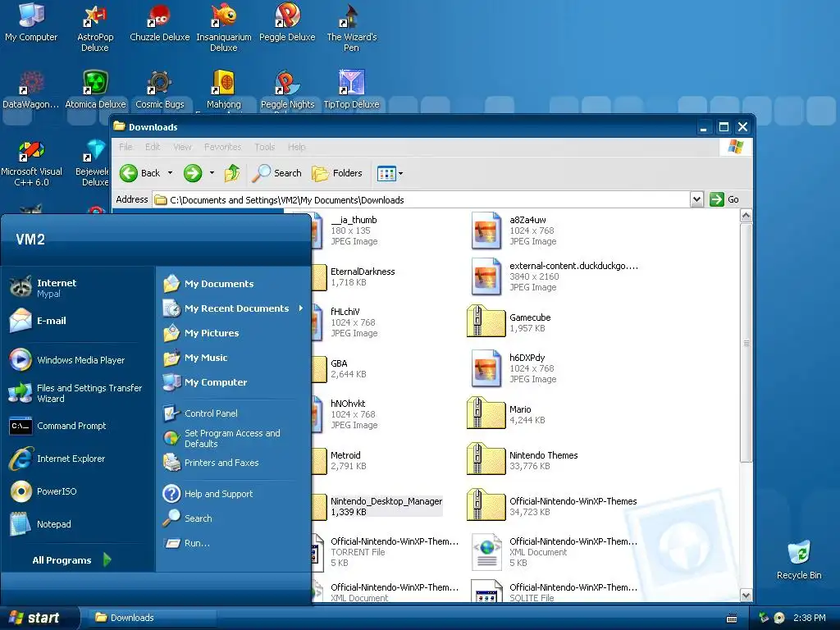Click the Back button in Downloads window
840x630 pixels.
tap(139, 173)
